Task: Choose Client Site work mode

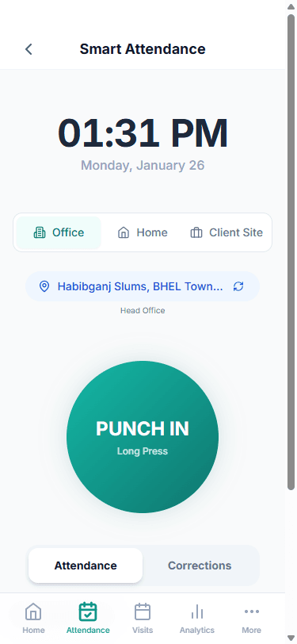Action: click(227, 233)
